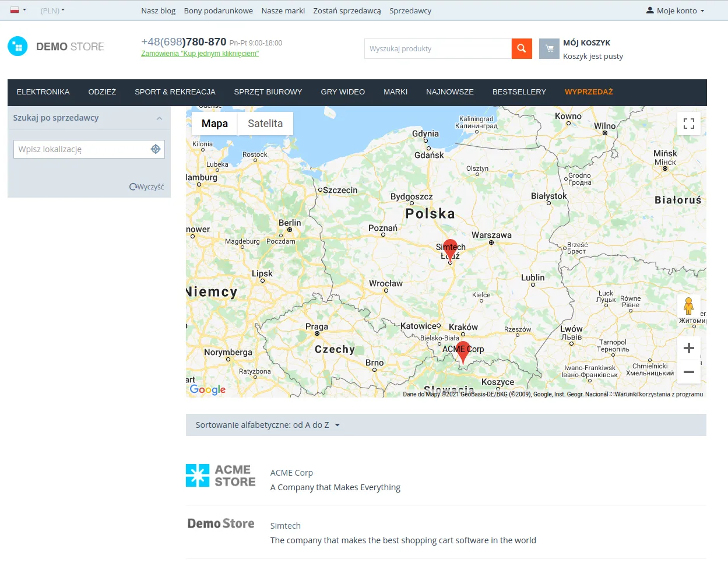Image resolution: width=728 pixels, height=580 pixels.
Task: Switch map to Satelita view
Action: pos(265,124)
